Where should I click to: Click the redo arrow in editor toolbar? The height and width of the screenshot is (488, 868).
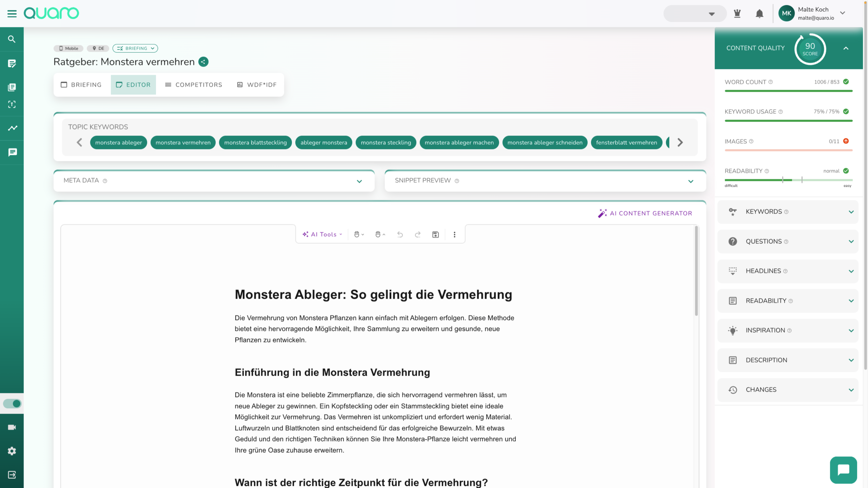point(418,235)
